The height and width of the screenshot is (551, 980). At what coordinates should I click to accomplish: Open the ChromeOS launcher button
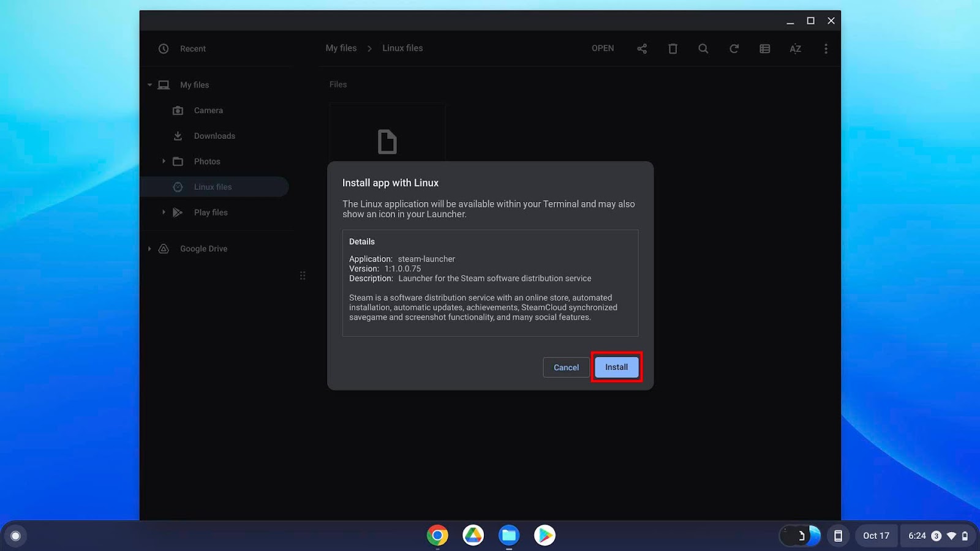point(16,536)
